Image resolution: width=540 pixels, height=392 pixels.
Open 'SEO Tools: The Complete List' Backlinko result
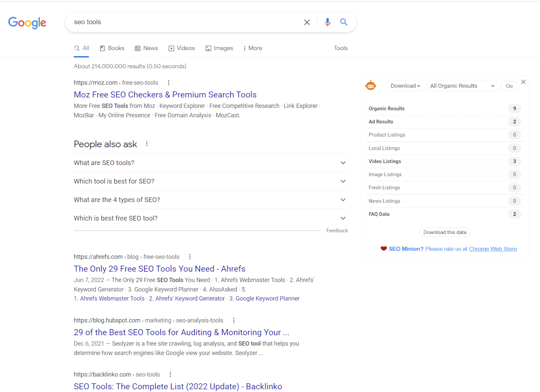pyautogui.click(x=178, y=386)
